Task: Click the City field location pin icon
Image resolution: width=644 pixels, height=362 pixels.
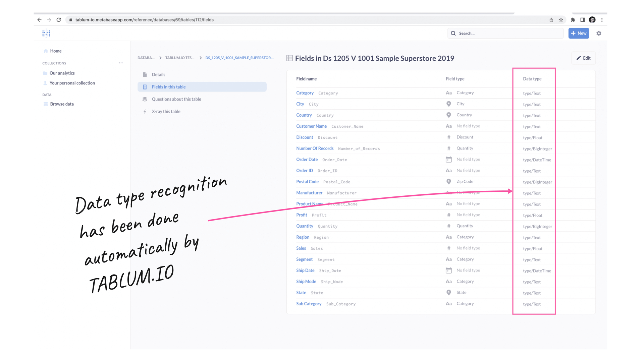Action: coord(449,104)
